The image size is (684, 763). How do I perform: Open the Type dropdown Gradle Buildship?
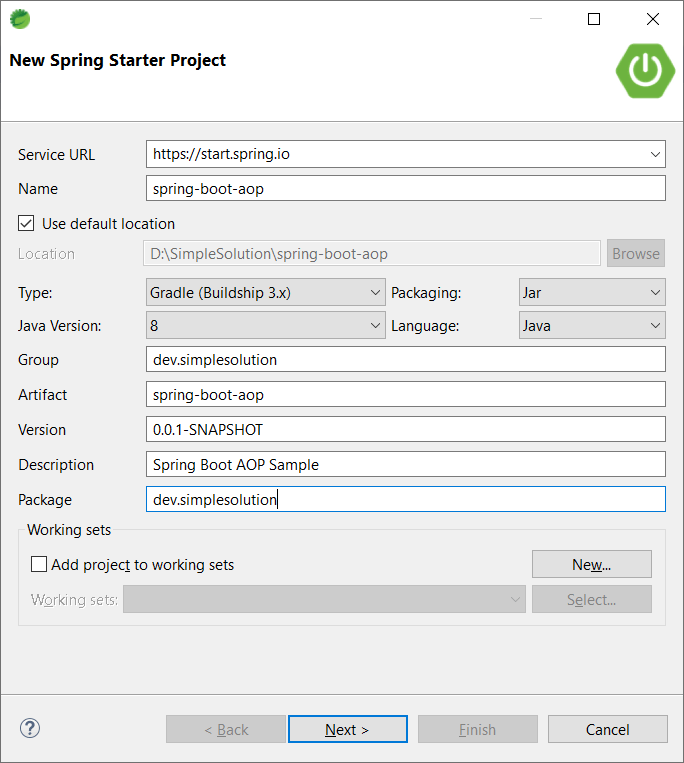pyautogui.click(x=266, y=292)
